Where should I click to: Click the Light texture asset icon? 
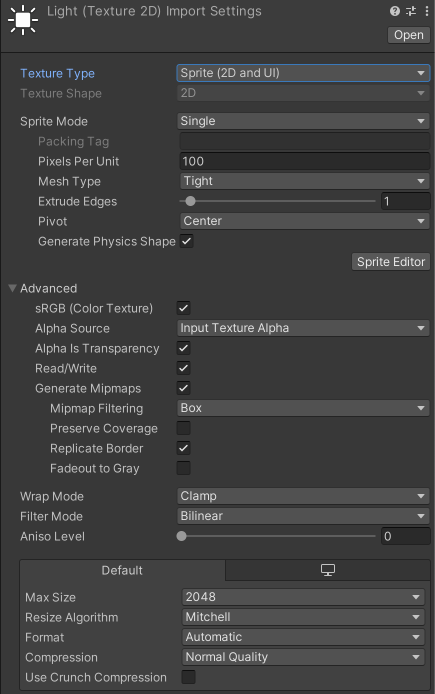23,19
